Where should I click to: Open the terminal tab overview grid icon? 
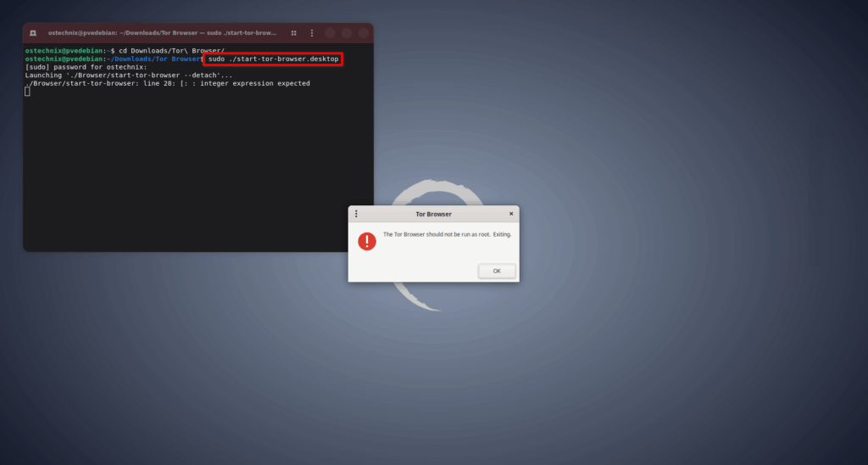coord(294,33)
